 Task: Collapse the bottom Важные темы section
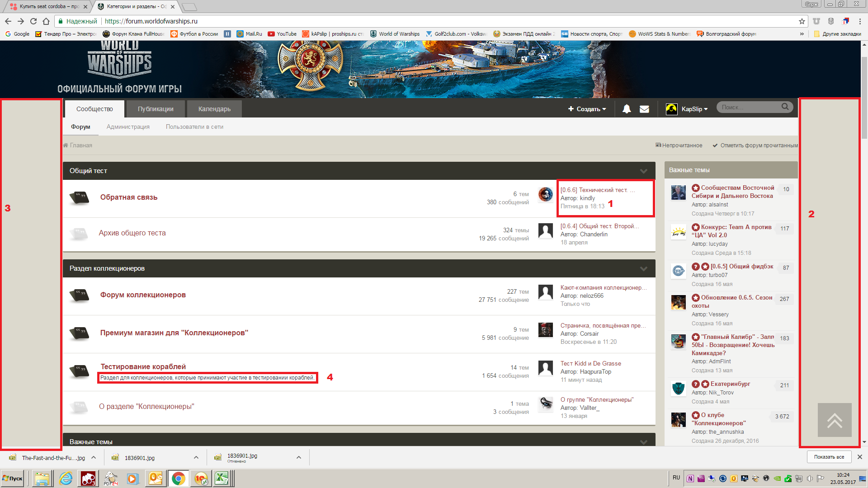pos(644,442)
